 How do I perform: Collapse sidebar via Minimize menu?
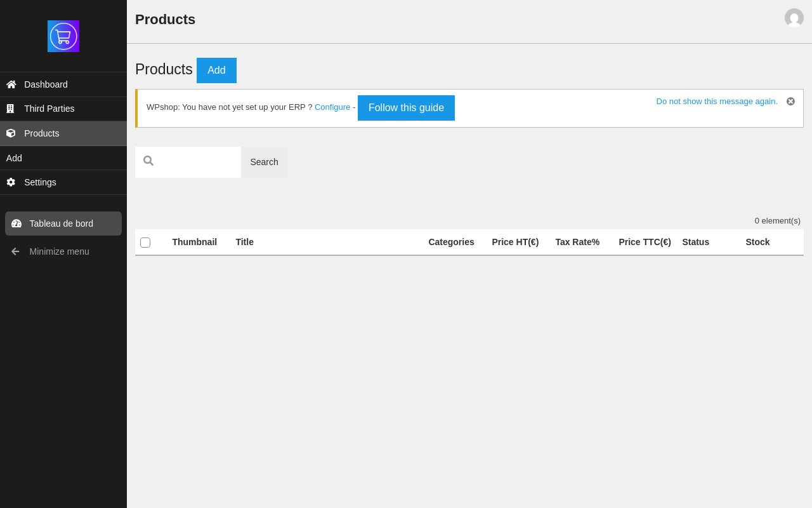point(63,251)
